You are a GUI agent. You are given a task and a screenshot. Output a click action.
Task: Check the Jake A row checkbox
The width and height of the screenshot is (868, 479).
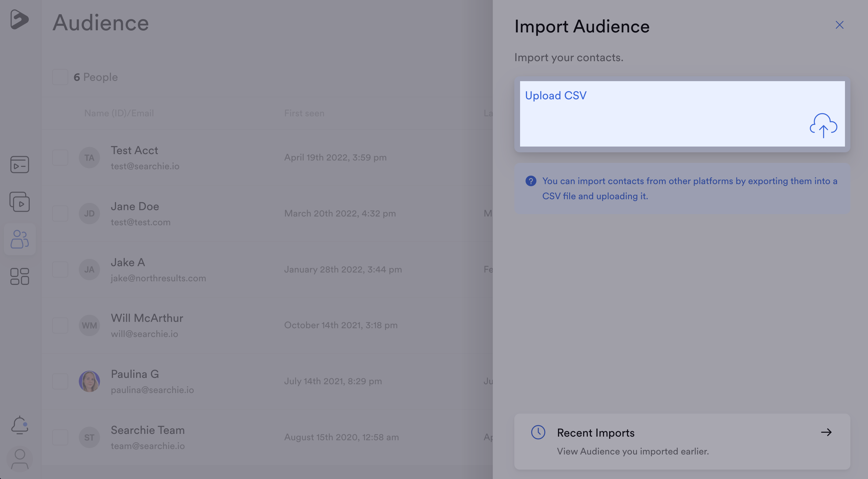tap(60, 269)
